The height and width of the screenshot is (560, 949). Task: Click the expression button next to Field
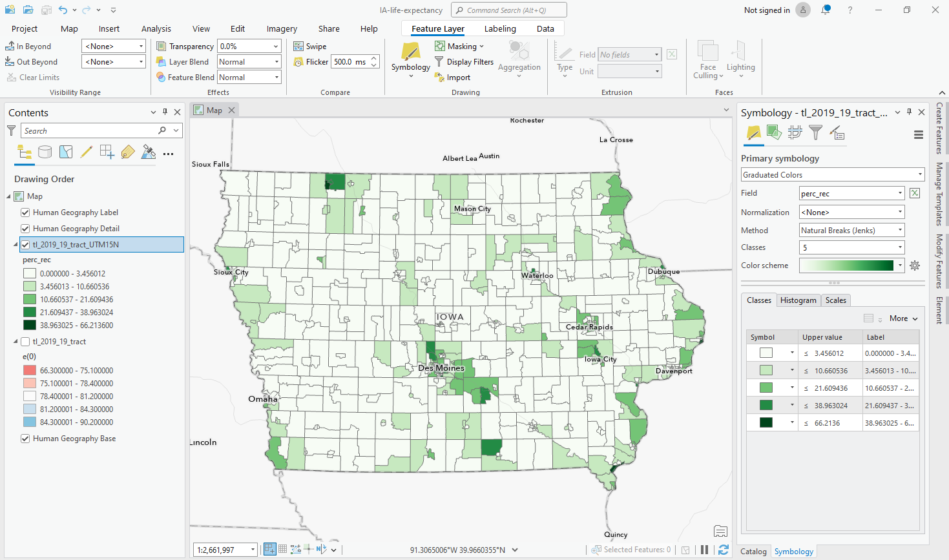point(915,193)
